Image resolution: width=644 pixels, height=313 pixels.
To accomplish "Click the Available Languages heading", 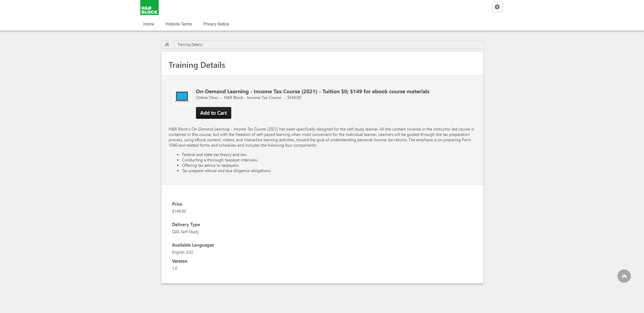I will pyautogui.click(x=193, y=245).
